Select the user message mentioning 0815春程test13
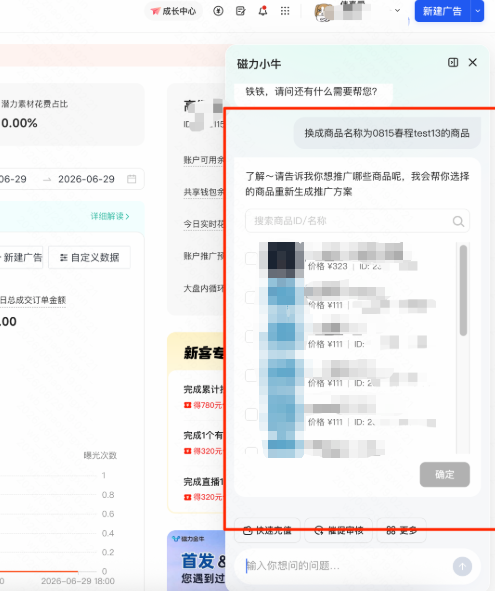 click(387, 133)
